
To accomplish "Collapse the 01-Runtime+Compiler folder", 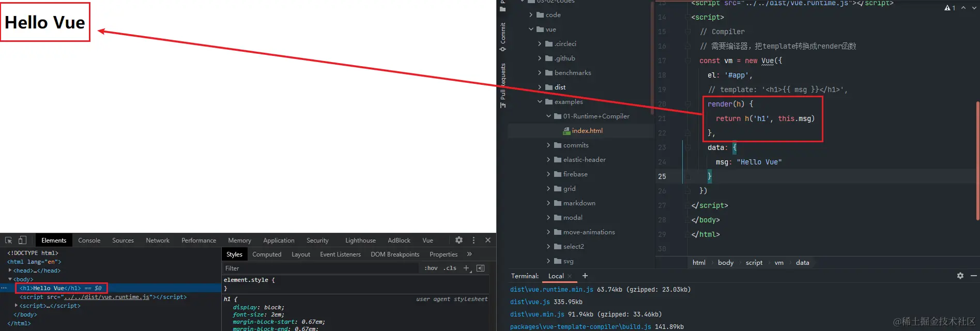I will 548,116.
